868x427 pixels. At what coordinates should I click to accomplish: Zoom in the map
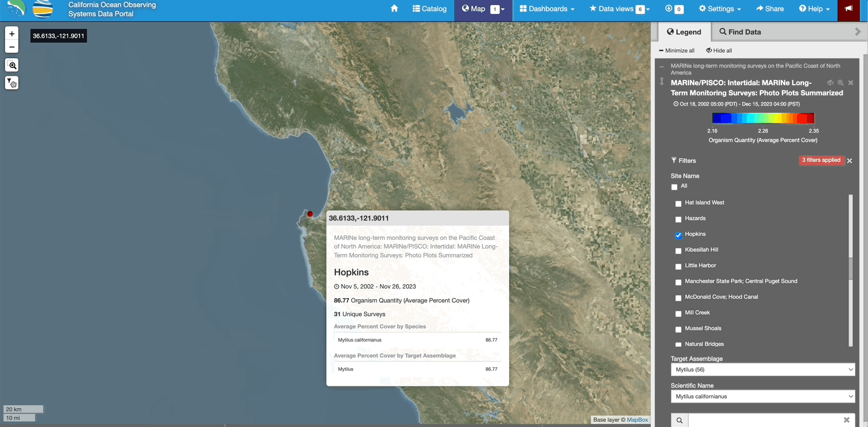(12, 33)
